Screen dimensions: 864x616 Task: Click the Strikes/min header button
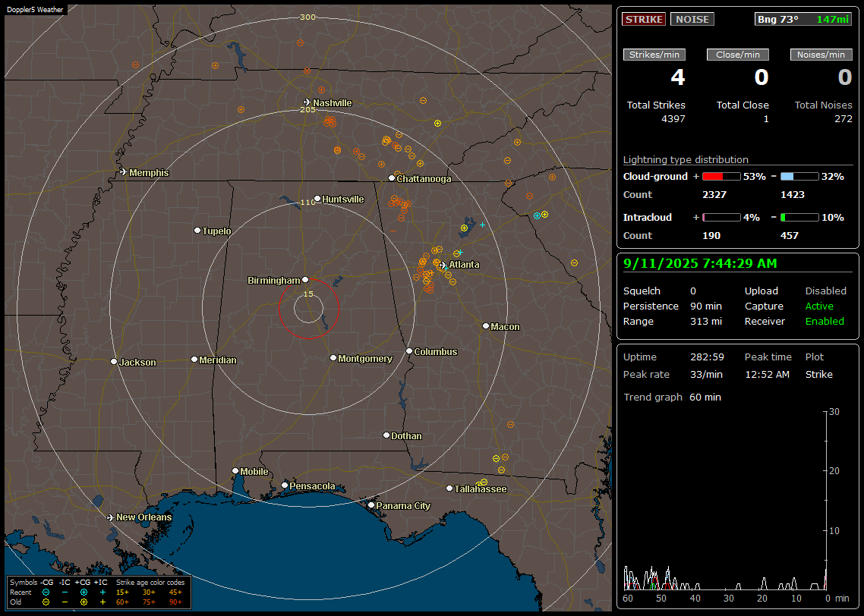[654, 55]
